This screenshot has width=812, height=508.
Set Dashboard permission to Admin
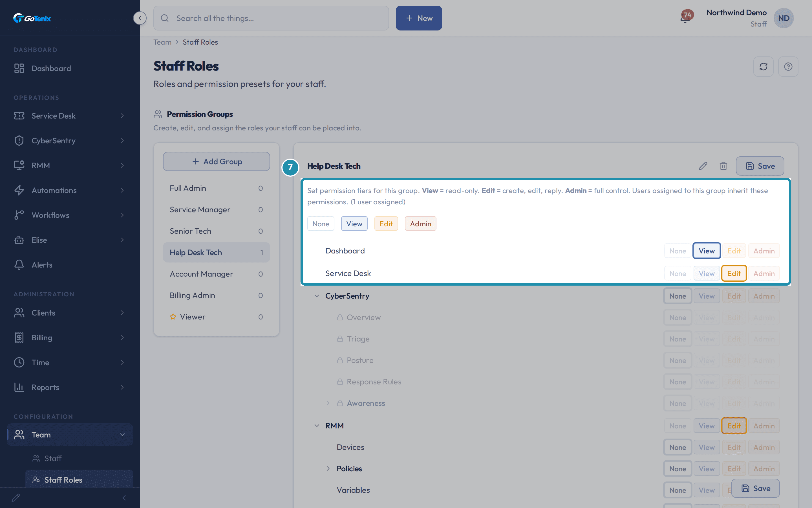(764, 251)
